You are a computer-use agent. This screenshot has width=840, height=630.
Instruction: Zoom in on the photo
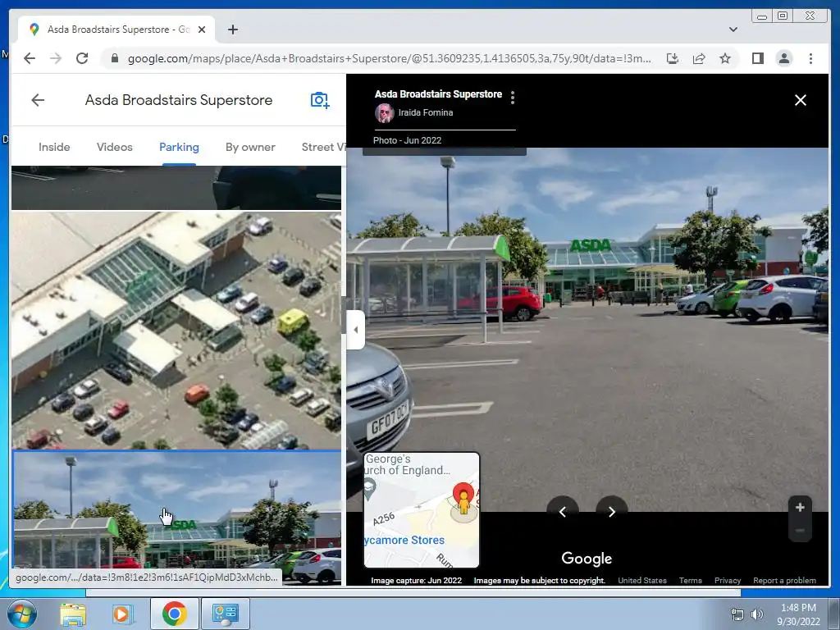(800, 507)
